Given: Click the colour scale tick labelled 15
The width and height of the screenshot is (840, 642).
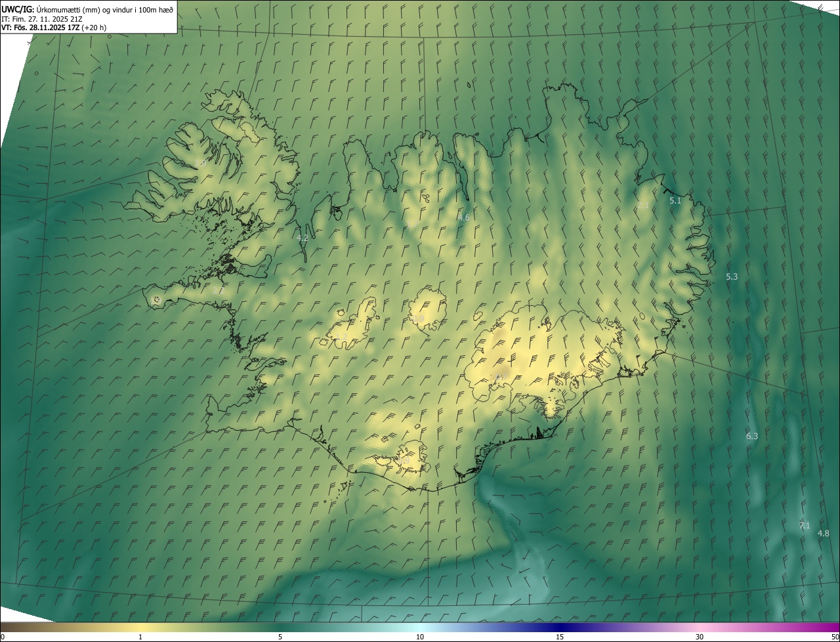Looking at the screenshot, I should pyautogui.click(x=560, y=637).
